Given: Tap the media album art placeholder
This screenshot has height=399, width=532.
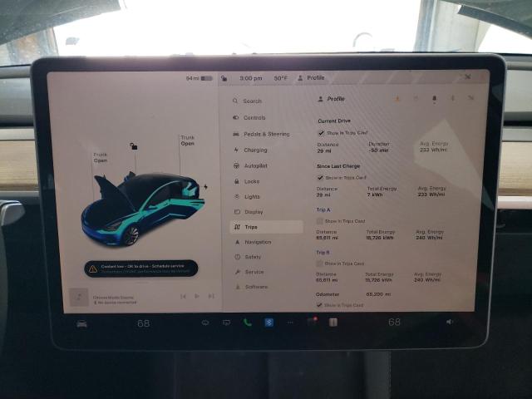Looking at the screenshot, I should [79, 298].
